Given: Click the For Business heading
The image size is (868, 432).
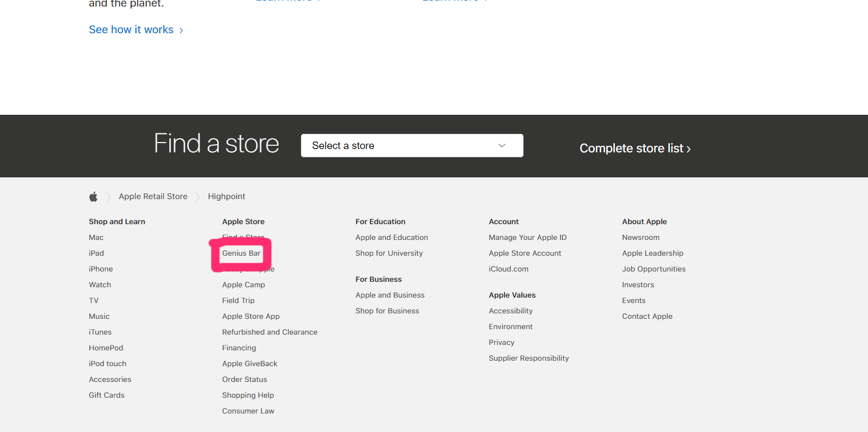Looking at the screenshot, I should [x=379, y=279].
